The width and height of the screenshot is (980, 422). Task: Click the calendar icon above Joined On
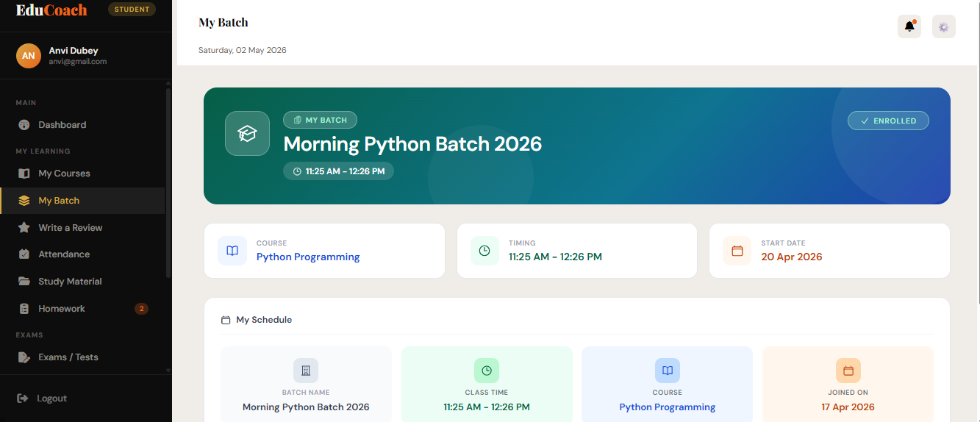pyautogui.click(x=848, y=371)
